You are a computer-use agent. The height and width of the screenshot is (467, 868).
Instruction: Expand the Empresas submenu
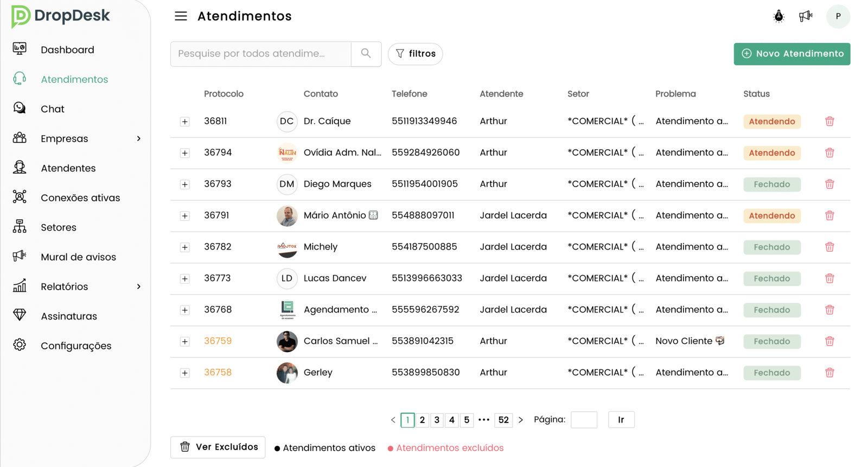pos(138,139)
